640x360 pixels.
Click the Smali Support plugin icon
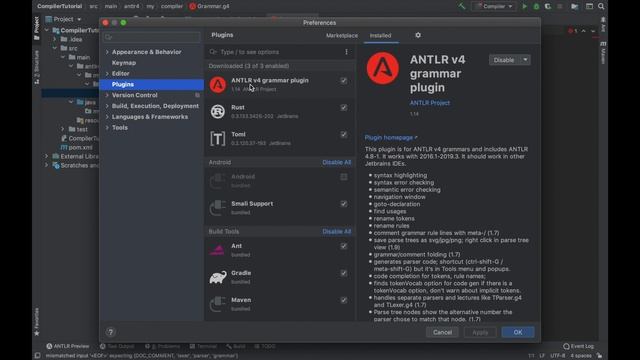[x=218, y=208]
